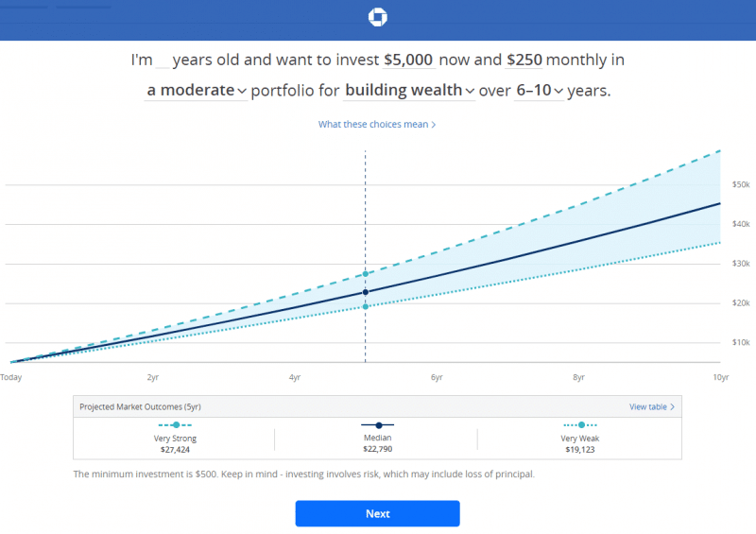Image resolution: width=756 pixels, height=534 pixels.
Task: Click the Median point on chart
Action: 366,292
